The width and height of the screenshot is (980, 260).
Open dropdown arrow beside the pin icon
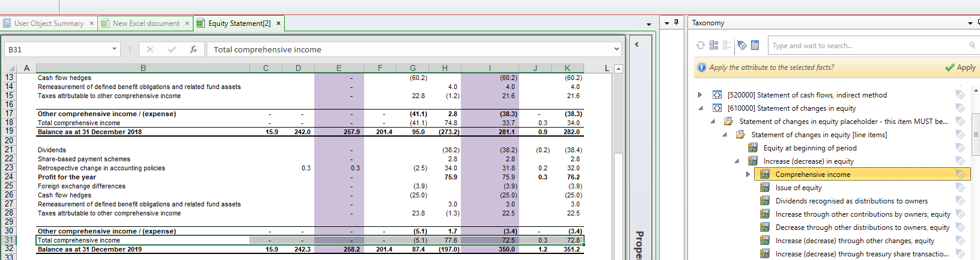[x=666, y=23]
